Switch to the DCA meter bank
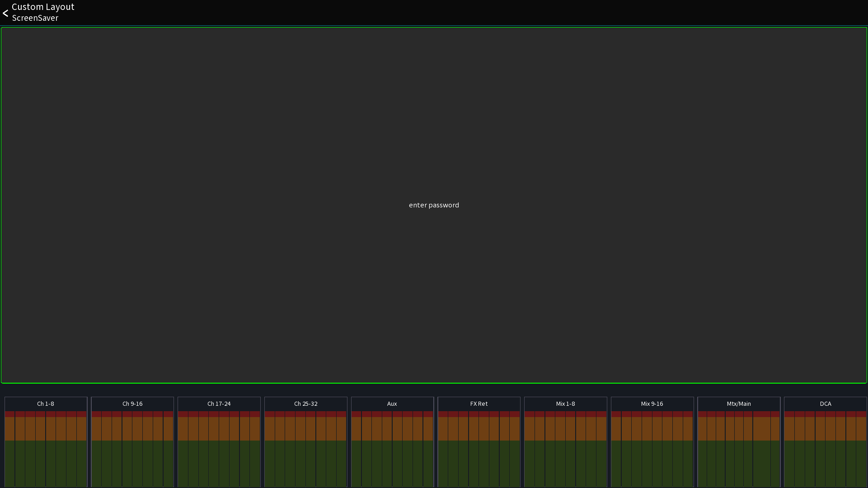Viewport: 868px width, 488px height. pos(826,404)
